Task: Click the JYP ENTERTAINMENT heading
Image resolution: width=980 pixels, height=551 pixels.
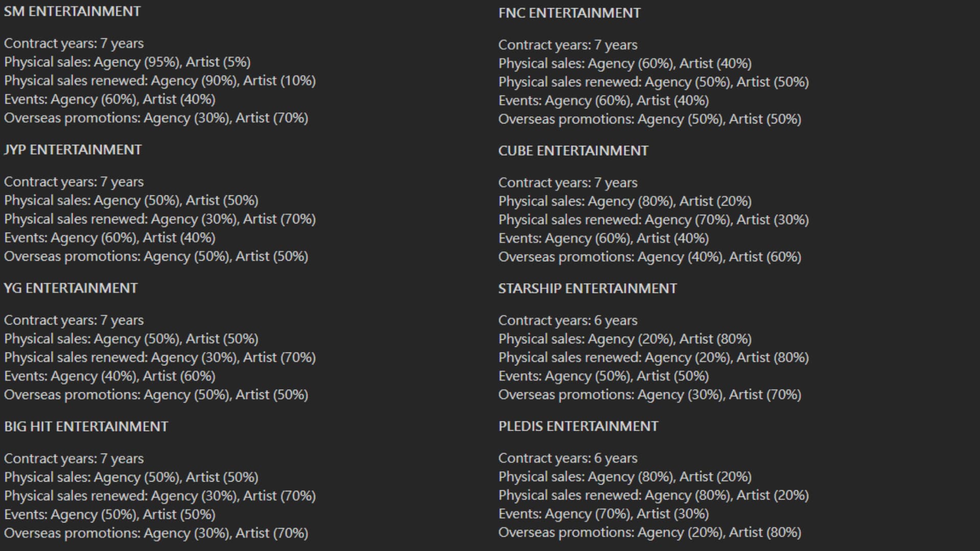Action: click(x=72, y=149)
